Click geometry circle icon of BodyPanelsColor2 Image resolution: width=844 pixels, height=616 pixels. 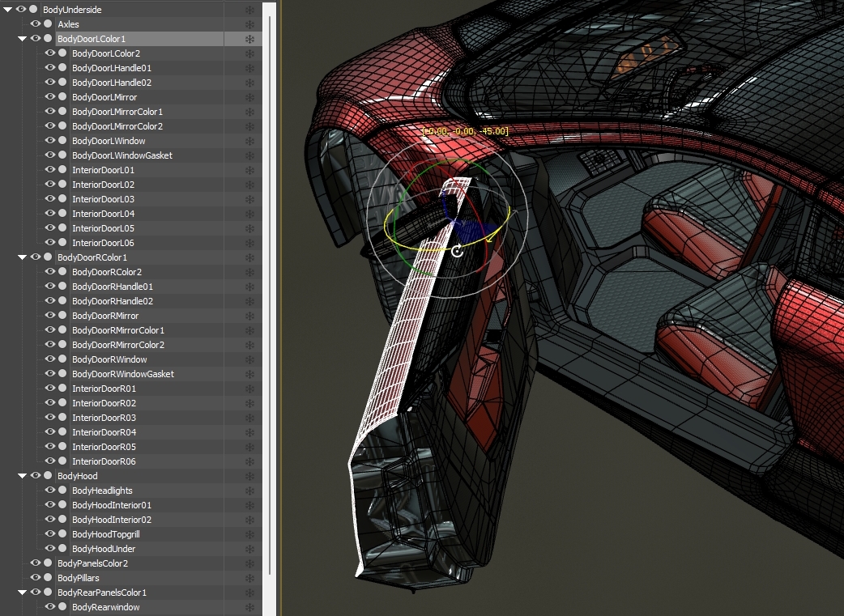[x=48, y=563]
